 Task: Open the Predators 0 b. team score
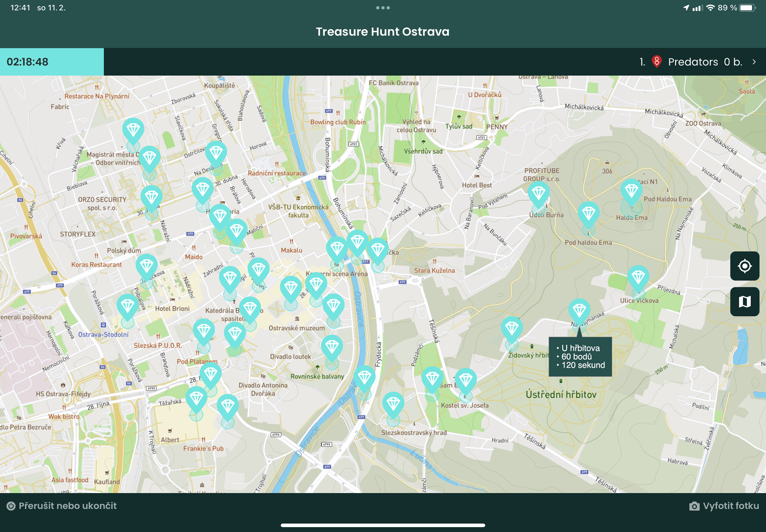click(x=699, y=62)
